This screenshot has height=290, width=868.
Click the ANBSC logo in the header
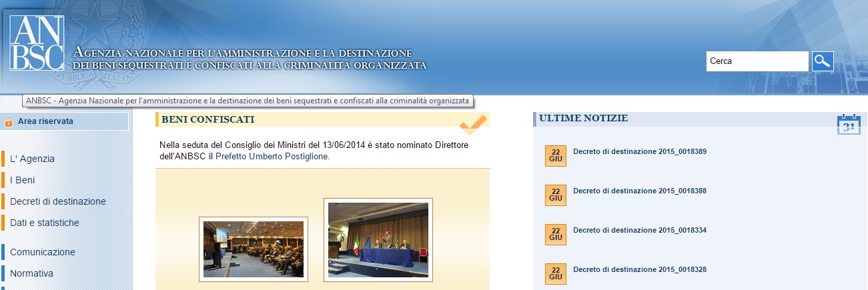(x=37, y=43)
